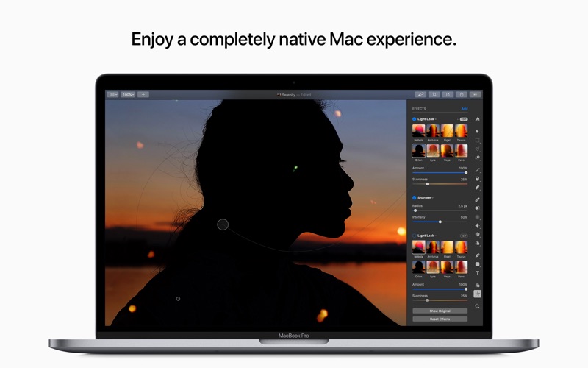The width and height of the screenshot is (588, 368).
Task: Adjust Sunniness slider of the disabled Light Leak
Action: (440, 300)
